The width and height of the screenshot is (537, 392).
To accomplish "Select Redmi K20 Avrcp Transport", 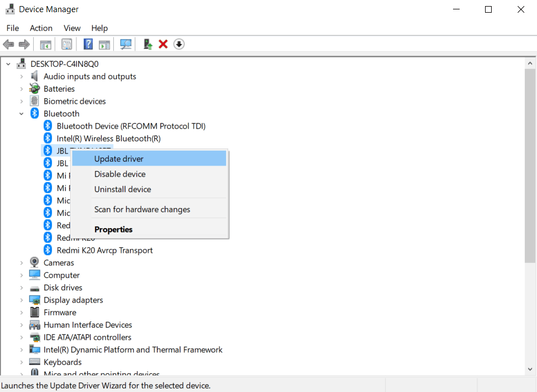I will tap(104, 250).
